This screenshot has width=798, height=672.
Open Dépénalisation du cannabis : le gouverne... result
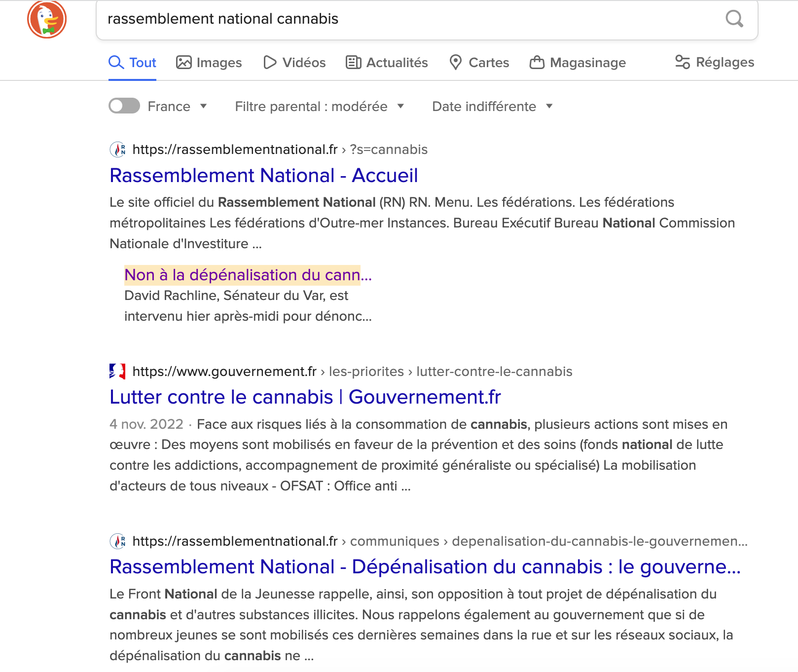[425, 567]
